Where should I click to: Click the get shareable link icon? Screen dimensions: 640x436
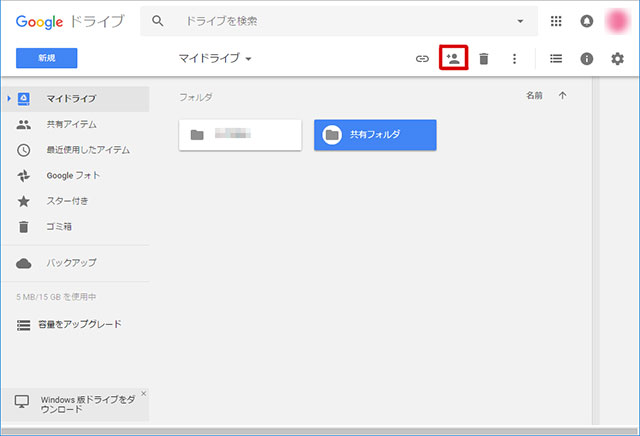point(422,59)
